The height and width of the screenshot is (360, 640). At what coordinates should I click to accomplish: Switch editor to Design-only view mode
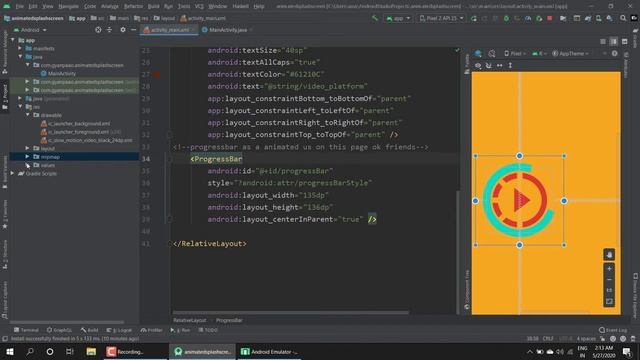[x=624, y=41]
